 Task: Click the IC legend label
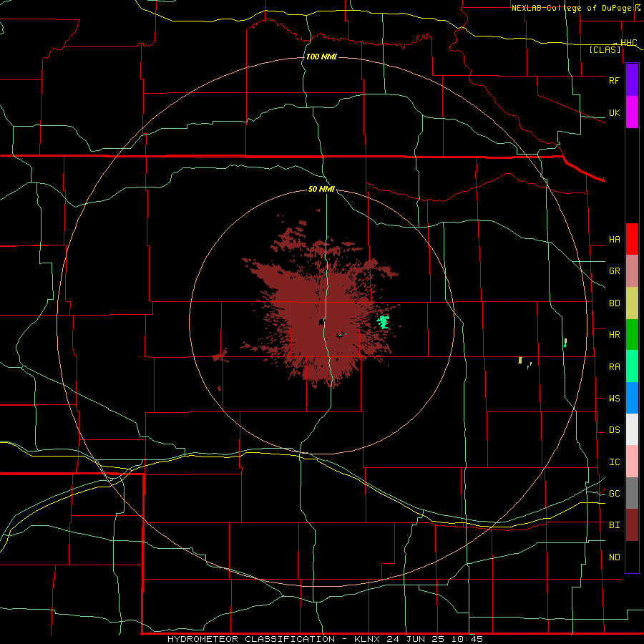pos(615,462)
